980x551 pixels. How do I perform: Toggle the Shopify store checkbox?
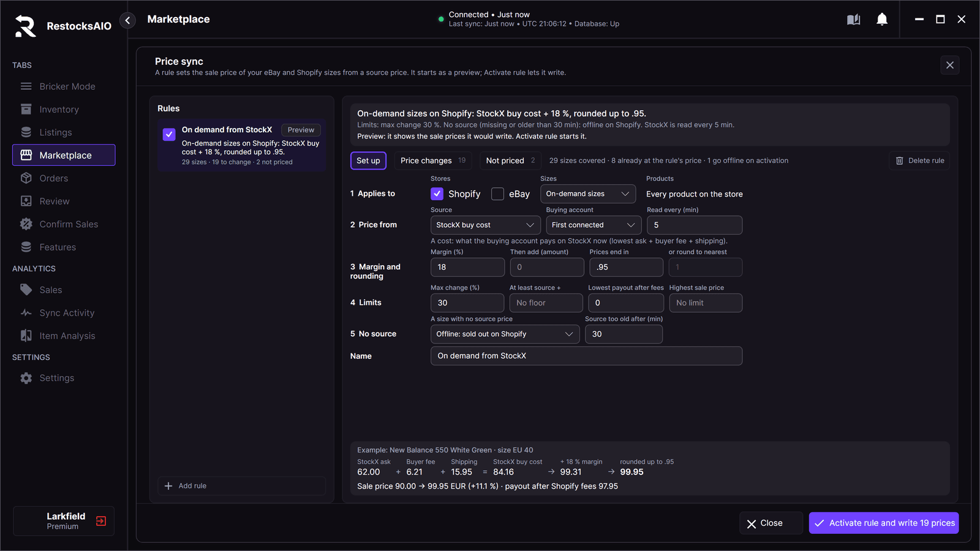point(437,194)
